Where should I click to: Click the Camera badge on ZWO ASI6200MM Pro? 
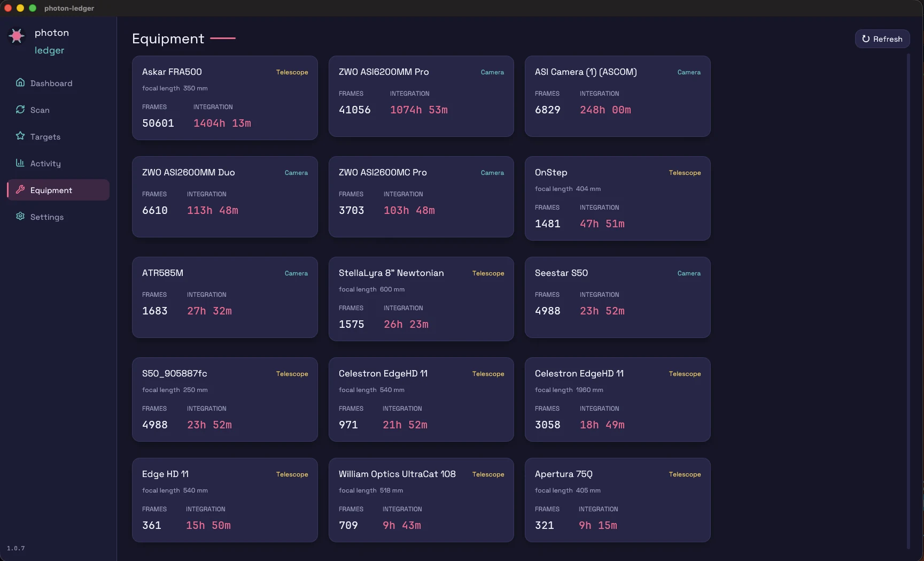pos(492,72)
